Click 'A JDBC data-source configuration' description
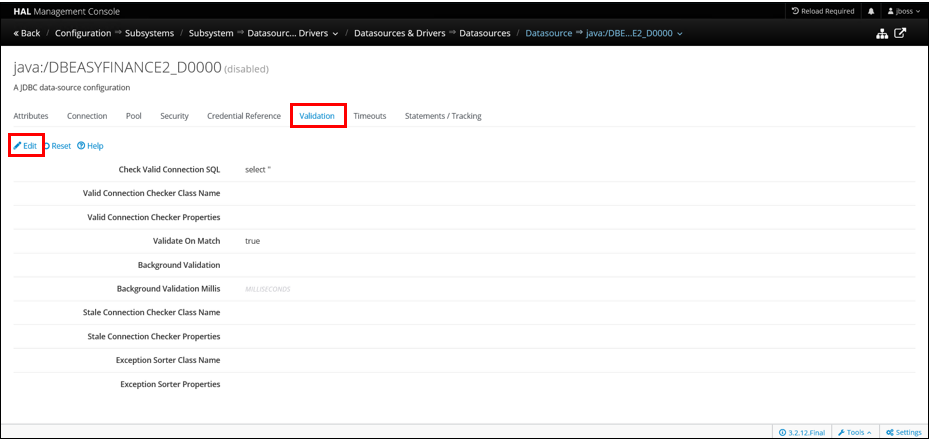The width and height of the screenshot is (930, 441). (71, 88)
